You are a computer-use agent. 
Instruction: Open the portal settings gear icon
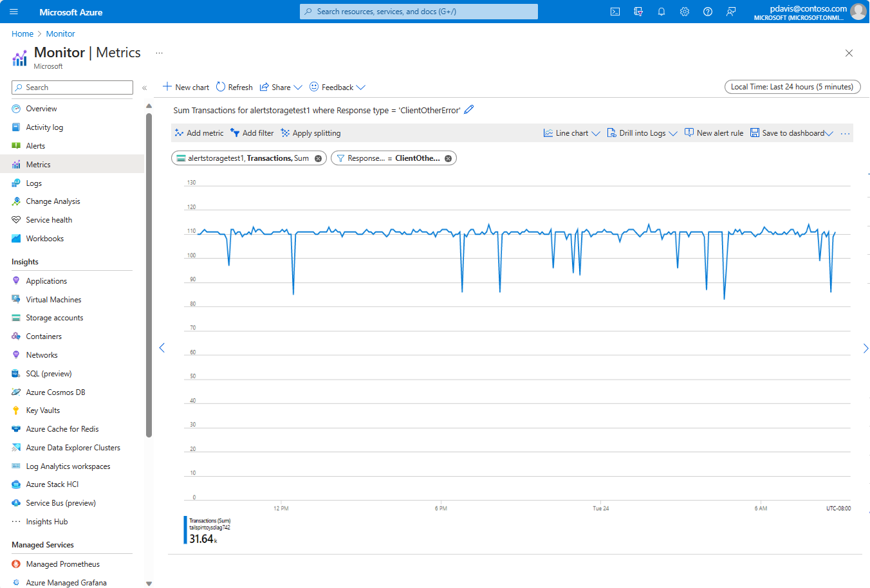(x=685, y=12)
